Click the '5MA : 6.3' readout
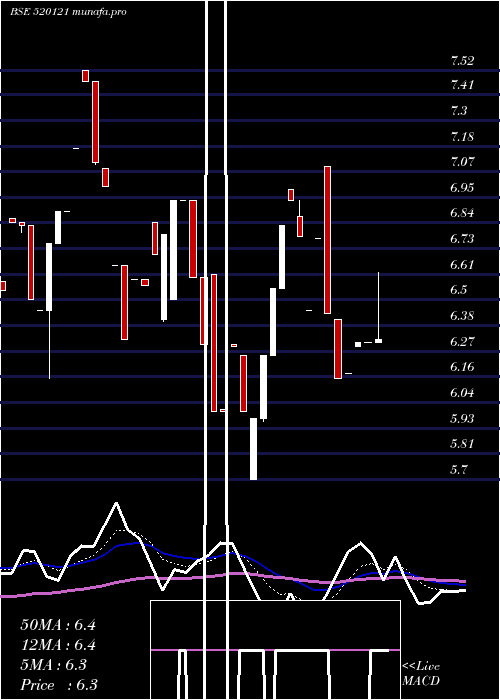 coord(54,665)
